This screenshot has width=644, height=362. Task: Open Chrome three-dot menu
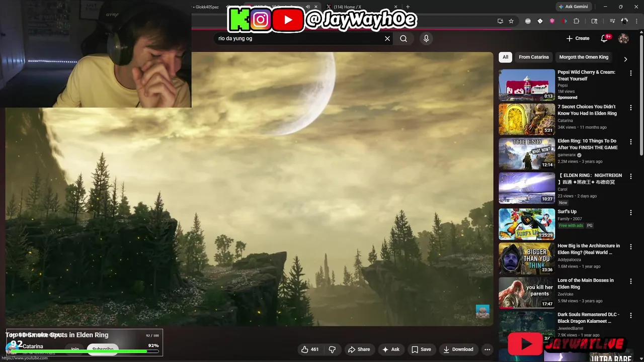point(636,21)
